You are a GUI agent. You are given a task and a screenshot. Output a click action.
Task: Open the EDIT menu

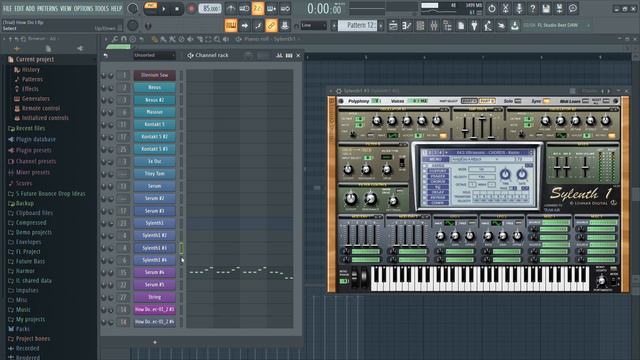[x=19, y=9]
